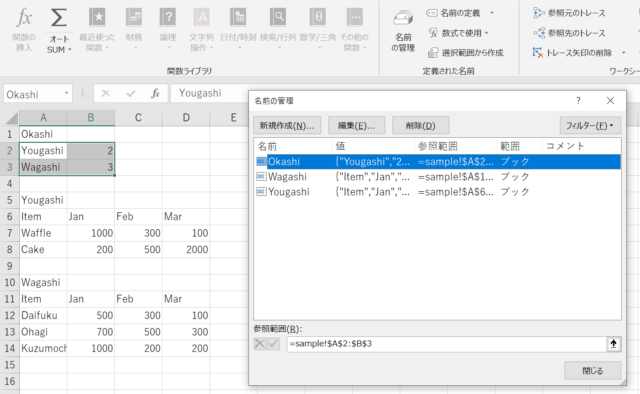Open Filter (フィルター) dropdown in Name Manager
640x394 pixels.
coord(590,125)
